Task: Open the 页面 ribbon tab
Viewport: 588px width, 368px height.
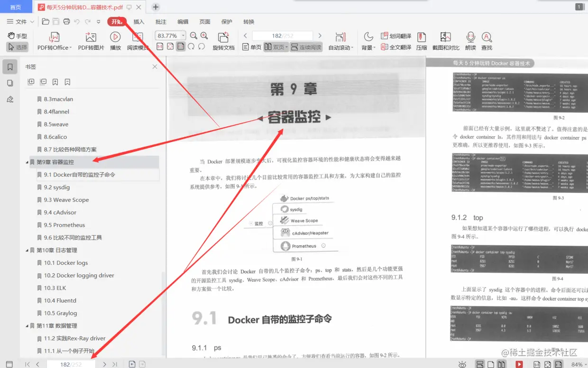Action: (205, 22)
